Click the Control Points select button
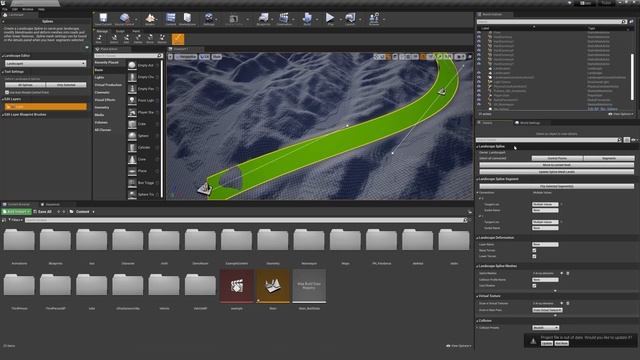 [557, 158]
